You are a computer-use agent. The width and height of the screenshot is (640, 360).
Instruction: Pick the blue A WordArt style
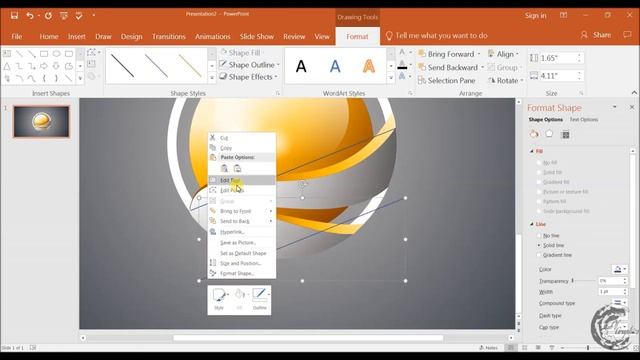pos(335,66)
